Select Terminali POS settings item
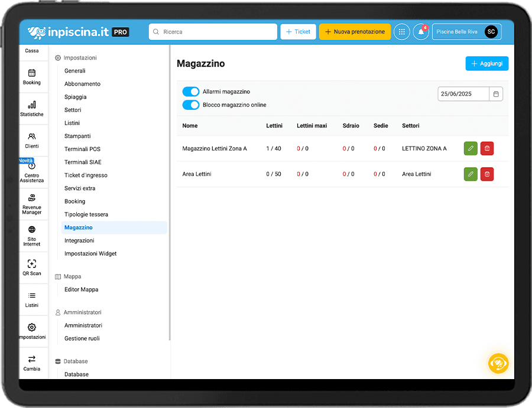 pos(82,149)
